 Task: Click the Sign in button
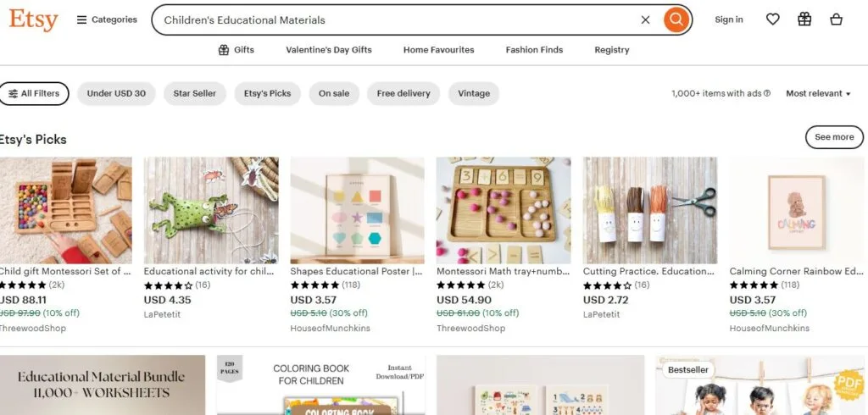[x=728, y=19]
